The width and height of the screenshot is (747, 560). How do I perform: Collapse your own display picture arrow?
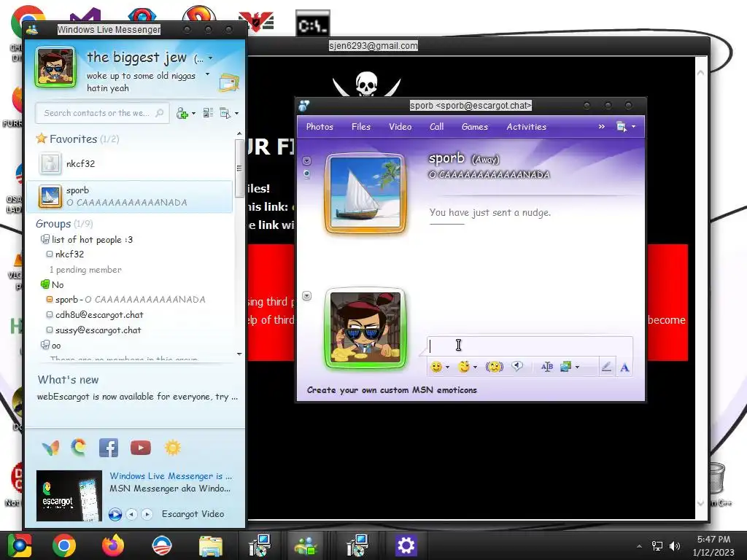307,296
